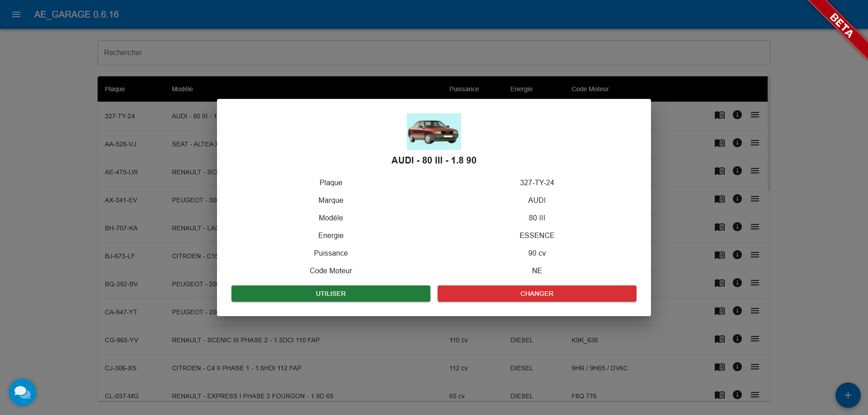This screenshot has width=868, height=415.
Task: Click the red CHANGER button
Action: pos(537,294)
